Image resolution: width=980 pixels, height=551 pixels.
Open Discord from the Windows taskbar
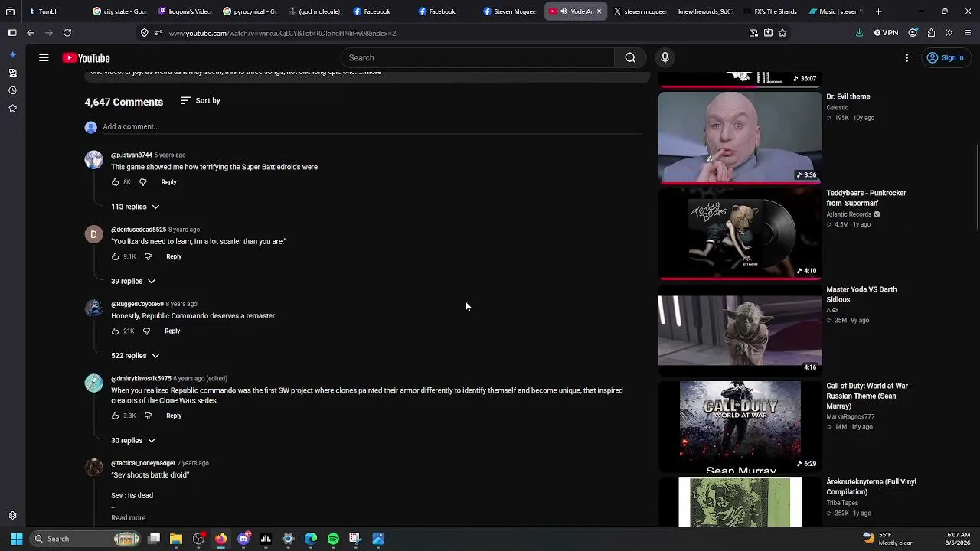[x=243, y=539]
